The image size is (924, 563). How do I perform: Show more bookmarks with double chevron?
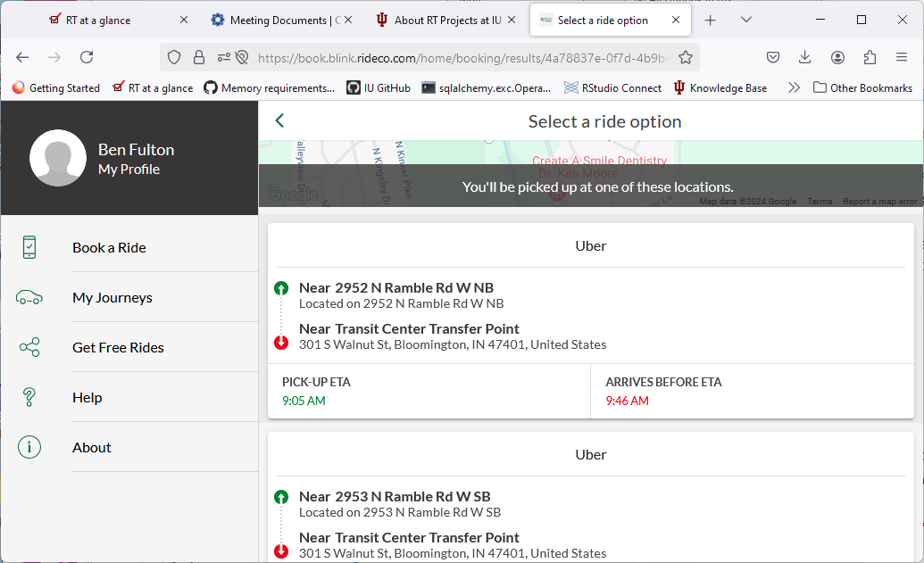pos(795,87)
